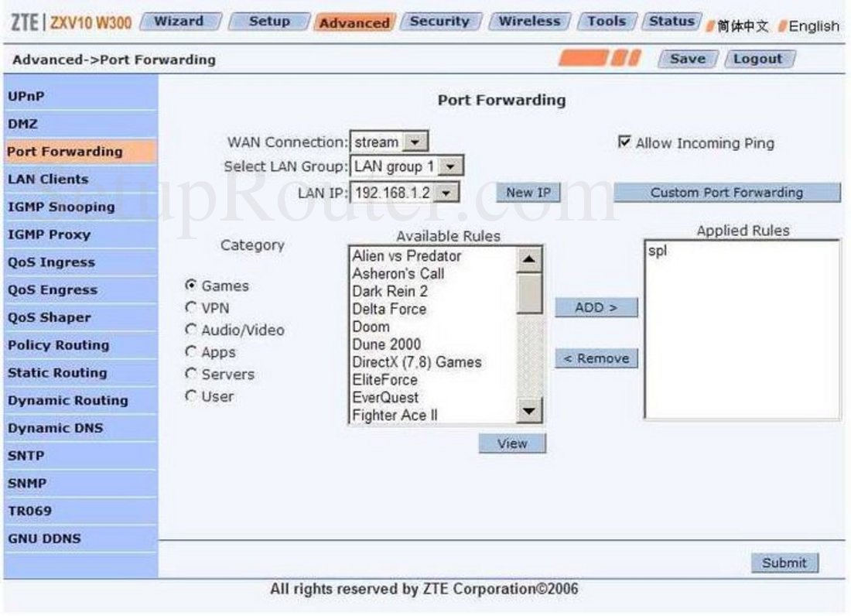Click the New IP button
The height and width of the screenshot is (616, 851).
(528, 193)
